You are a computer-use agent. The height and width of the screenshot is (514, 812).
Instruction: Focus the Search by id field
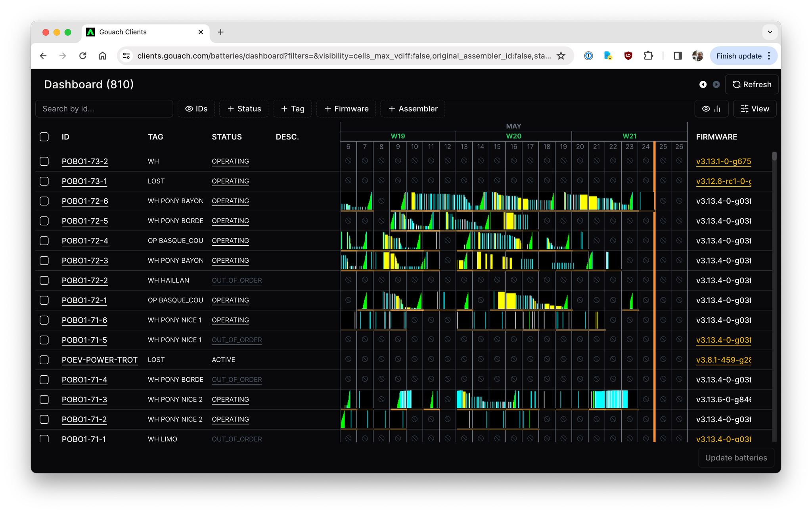click(104, 109)
